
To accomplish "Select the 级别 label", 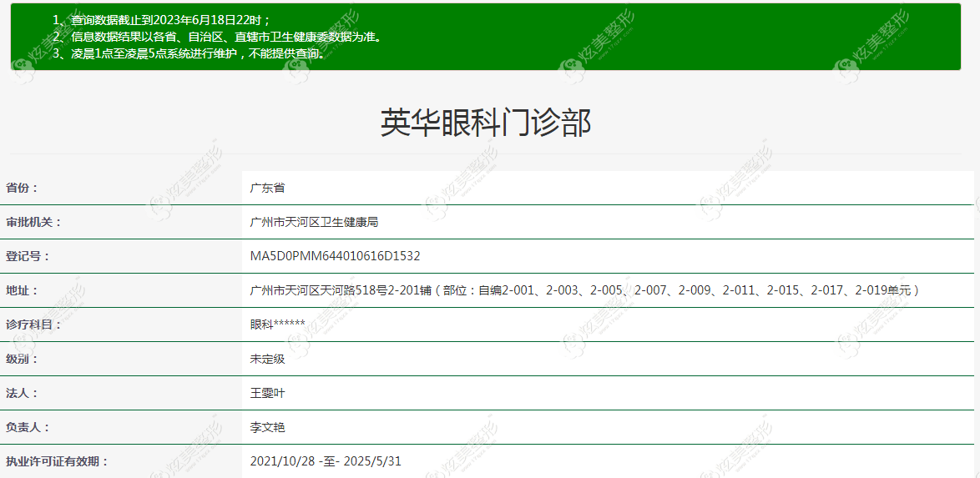I will pos(22,360).
